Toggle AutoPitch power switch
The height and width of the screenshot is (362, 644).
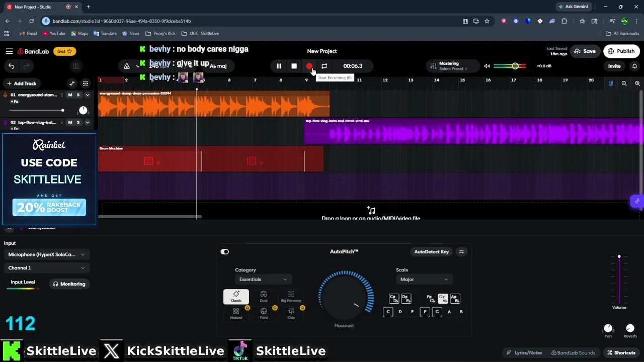pyautogui.click(x=224, y=252)
